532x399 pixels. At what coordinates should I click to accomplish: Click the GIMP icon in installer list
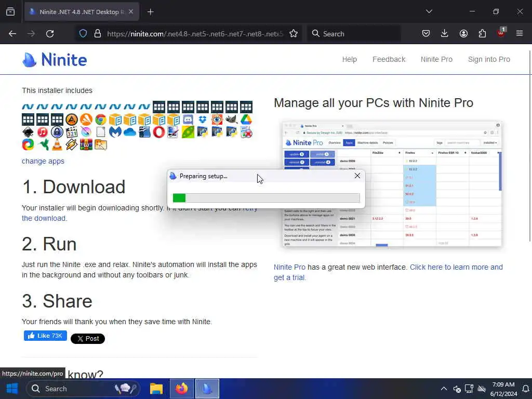point(232,119)
